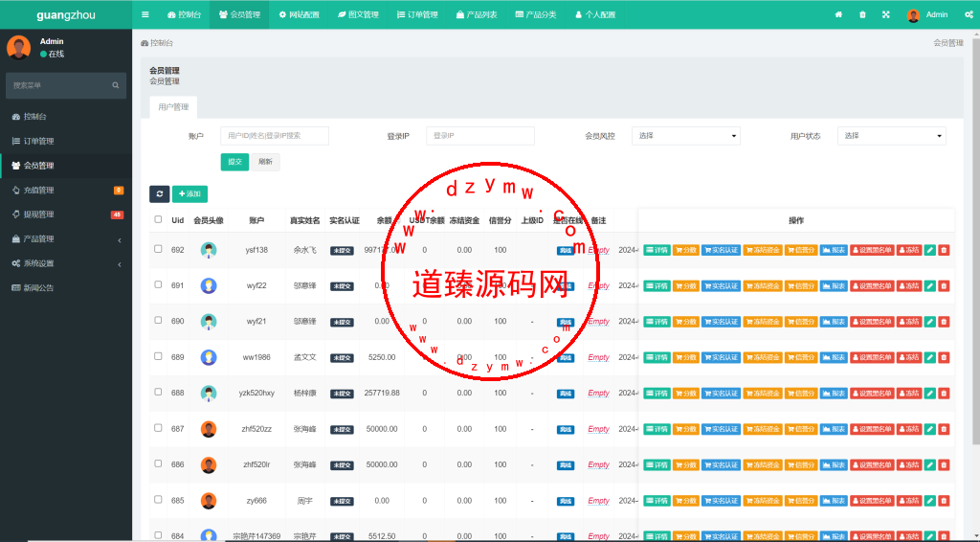The image size is (980, 542).
Task: Open 充值管理 in the sidebar
Action: pyautogui.click(x=66, y=190)
